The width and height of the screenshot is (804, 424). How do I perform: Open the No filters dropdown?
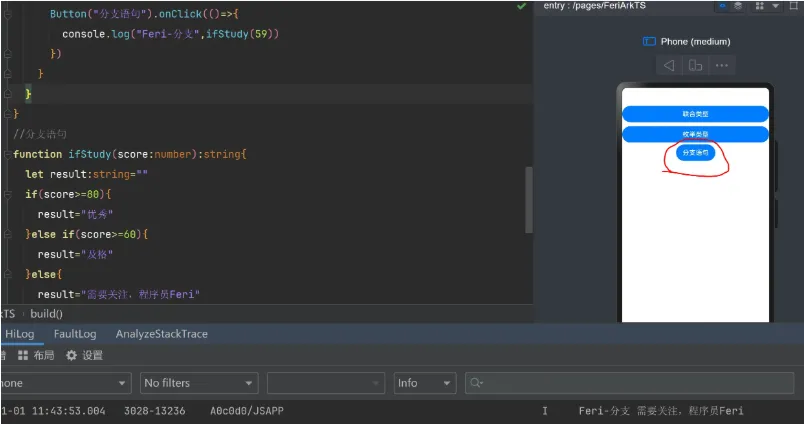click(x=198, y=383)
